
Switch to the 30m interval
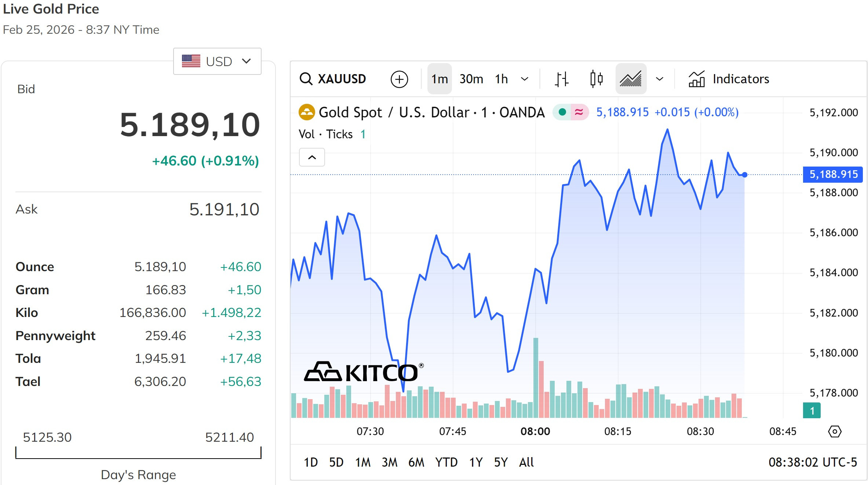471,79
